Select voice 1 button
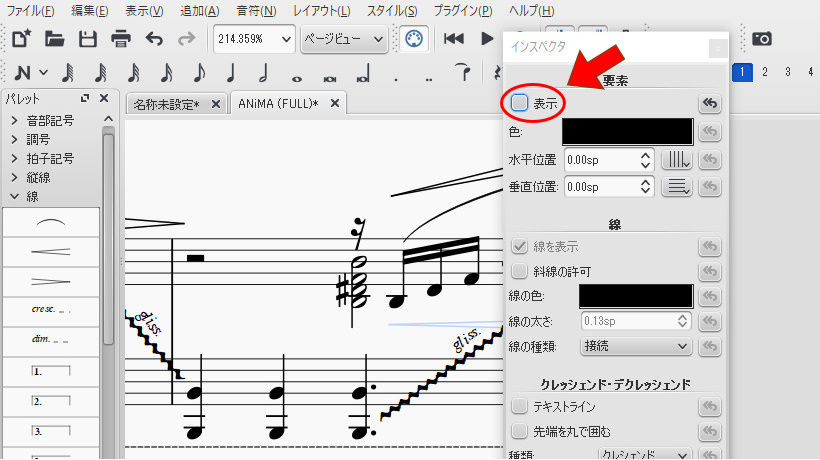This screenshot has width=820, height=460. pos(742,72)
